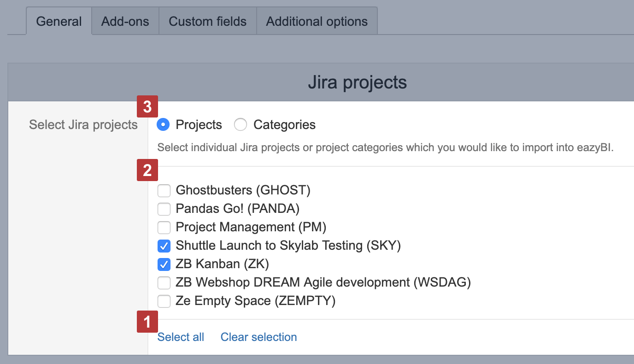This screenshot has height=364, width=634.
Task: Click the Select Jira projects label
Action: click(83, 125)
